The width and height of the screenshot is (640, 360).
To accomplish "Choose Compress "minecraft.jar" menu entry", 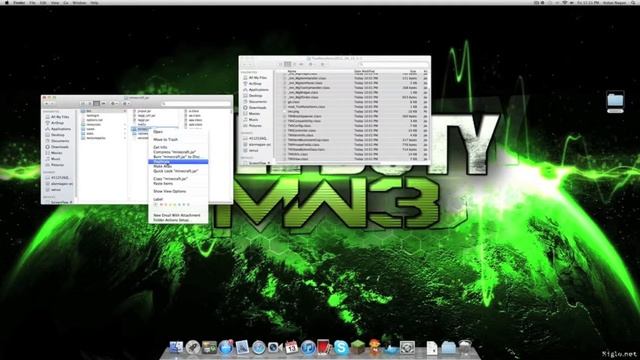I will point(175,152).
